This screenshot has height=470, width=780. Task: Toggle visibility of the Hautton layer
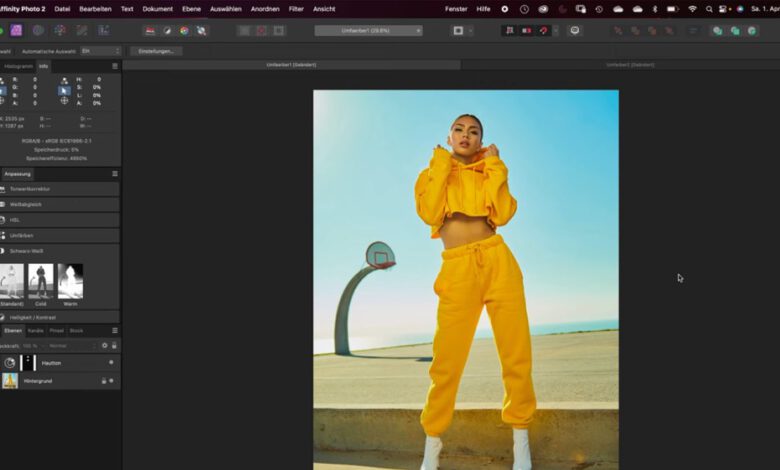(111, 362)
